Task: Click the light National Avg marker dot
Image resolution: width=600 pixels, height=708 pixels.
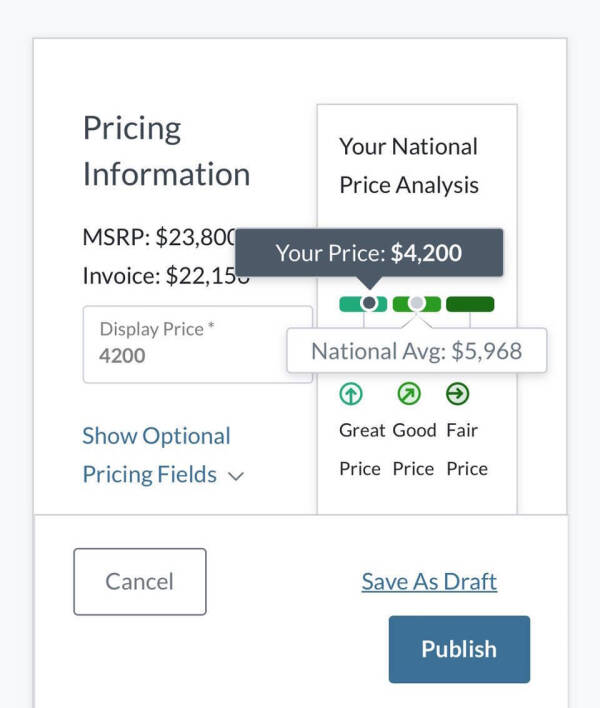Action: pyautogui.click(x=417, y=303)
